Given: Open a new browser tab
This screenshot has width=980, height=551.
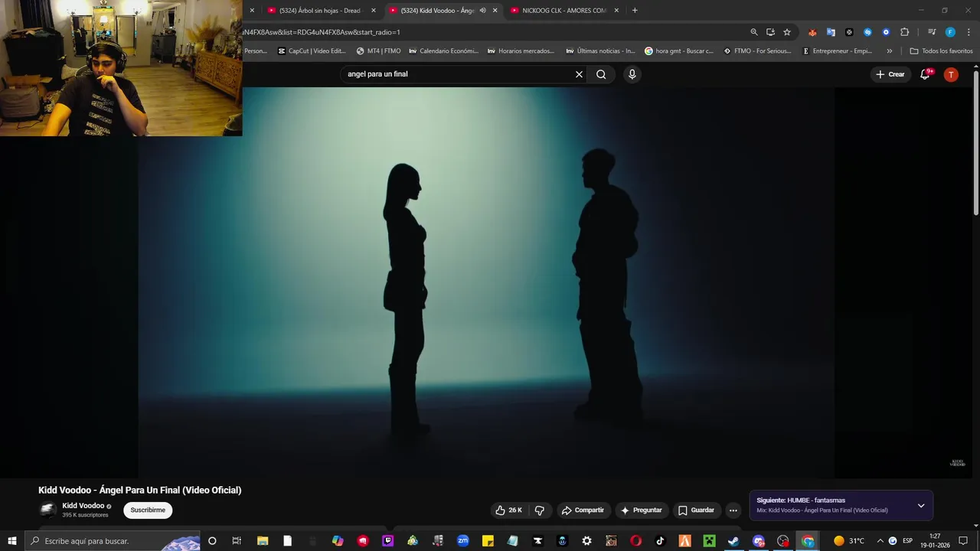Looking at the screenshot, I should [x=635, y=11].
